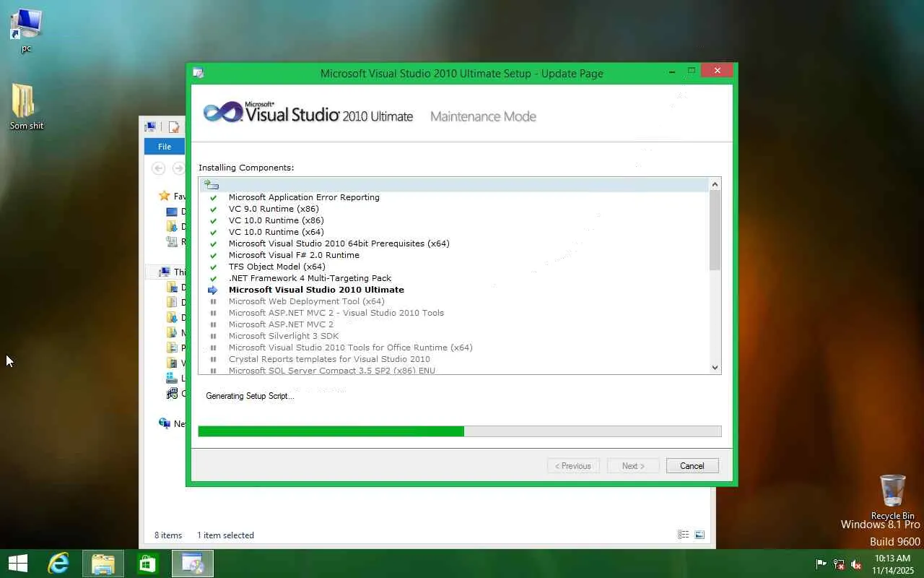Open the File tab in Explorer
Screen dimensions: 924x578
pos(165,147)
